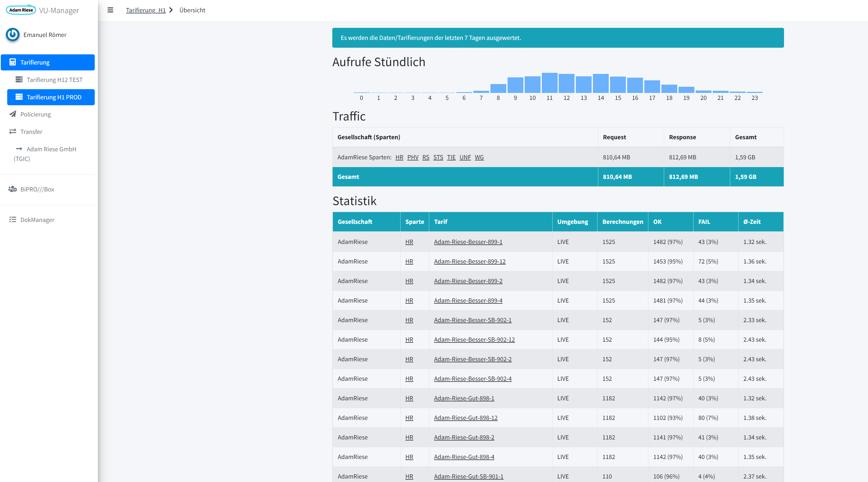Viewport: 868px width, 482px height.
Task: Click the breadcrumb chevron after Tarifierung_H1
Action: pyautogui.click(x=171, y=10)
